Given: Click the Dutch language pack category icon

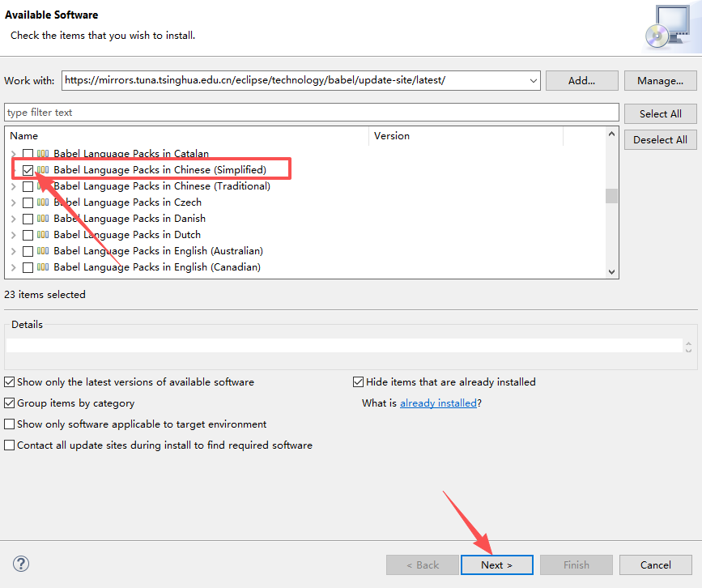Looking at the screenshot, I should click(x=43, y=235).
